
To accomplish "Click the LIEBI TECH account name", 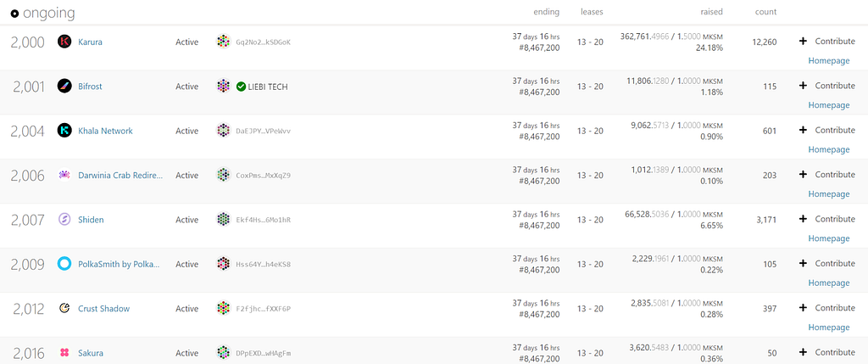I will [268, 87].
